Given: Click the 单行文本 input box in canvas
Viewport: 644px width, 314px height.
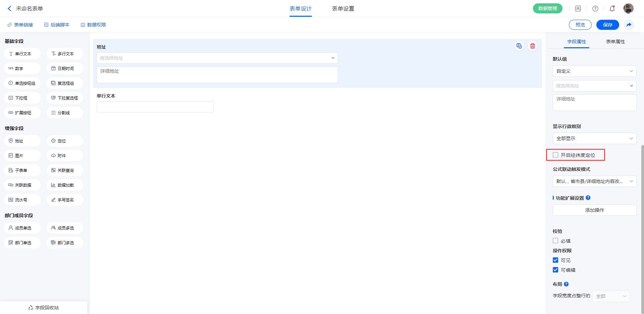Looking at the screenshot, I should click(155, 107).
